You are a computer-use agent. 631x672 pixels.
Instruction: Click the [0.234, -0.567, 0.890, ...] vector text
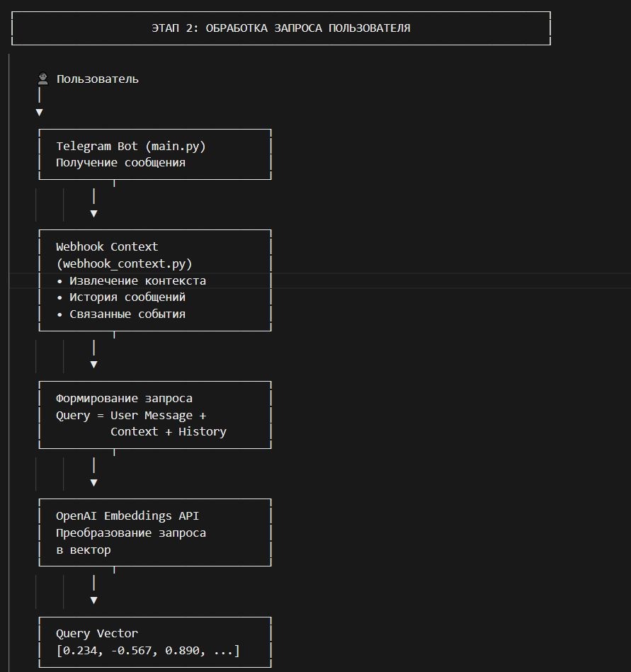(x=148, y=650)
